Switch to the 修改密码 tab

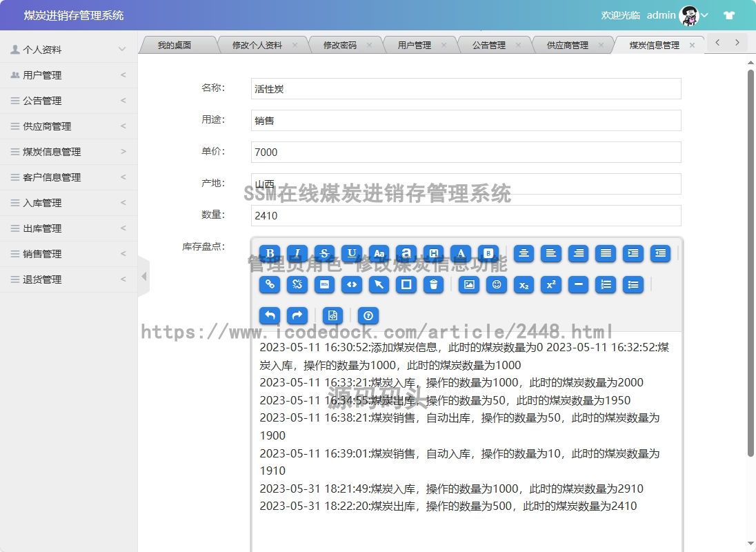tap(340, 46)
